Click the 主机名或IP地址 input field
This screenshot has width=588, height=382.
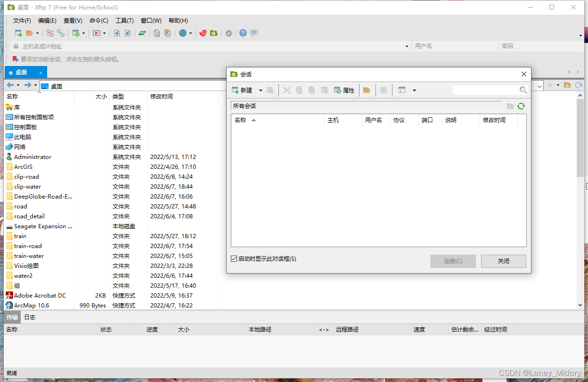coord(211,46)
